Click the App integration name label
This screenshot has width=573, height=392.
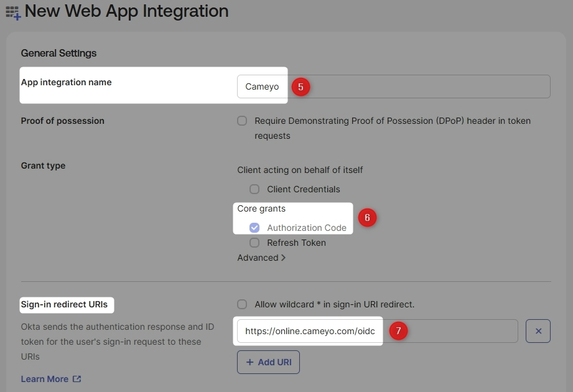(x=66, y=82)
